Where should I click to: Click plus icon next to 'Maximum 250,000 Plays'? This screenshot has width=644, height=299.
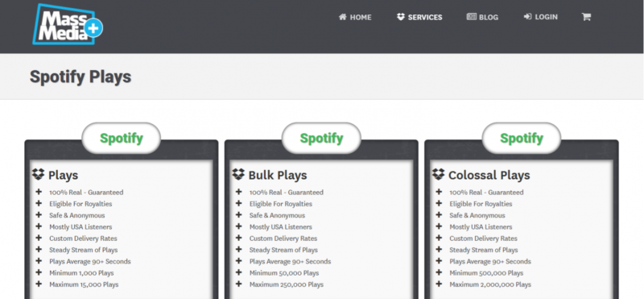coord(238,284)
